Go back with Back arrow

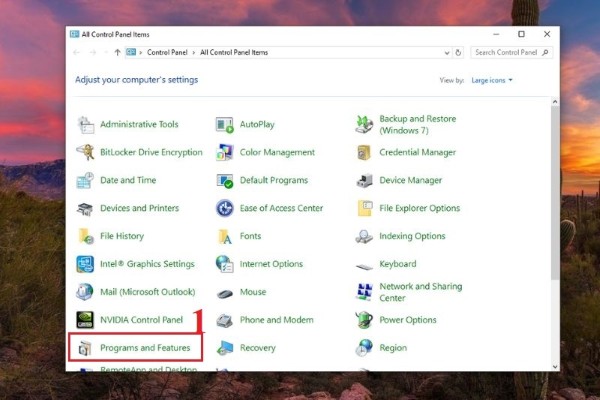click(77, 52)
